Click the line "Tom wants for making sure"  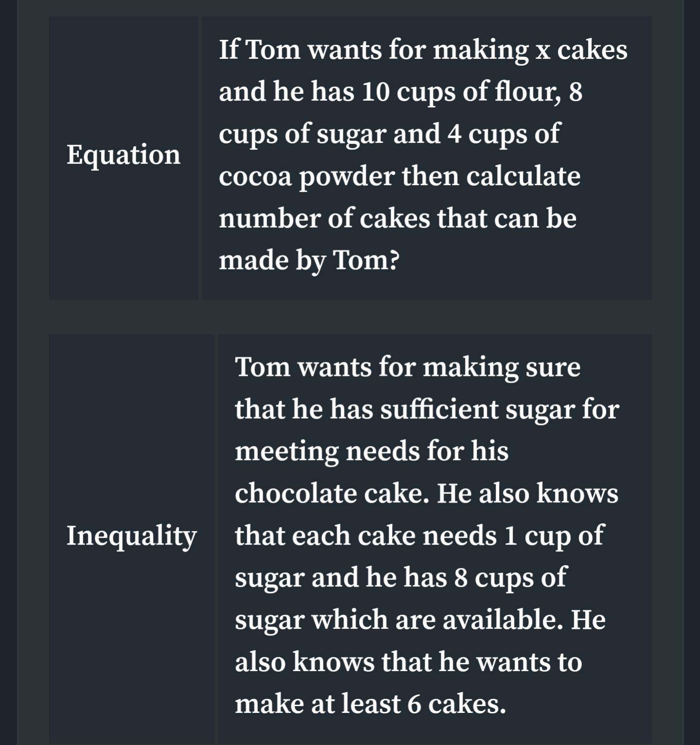[408, 367]
